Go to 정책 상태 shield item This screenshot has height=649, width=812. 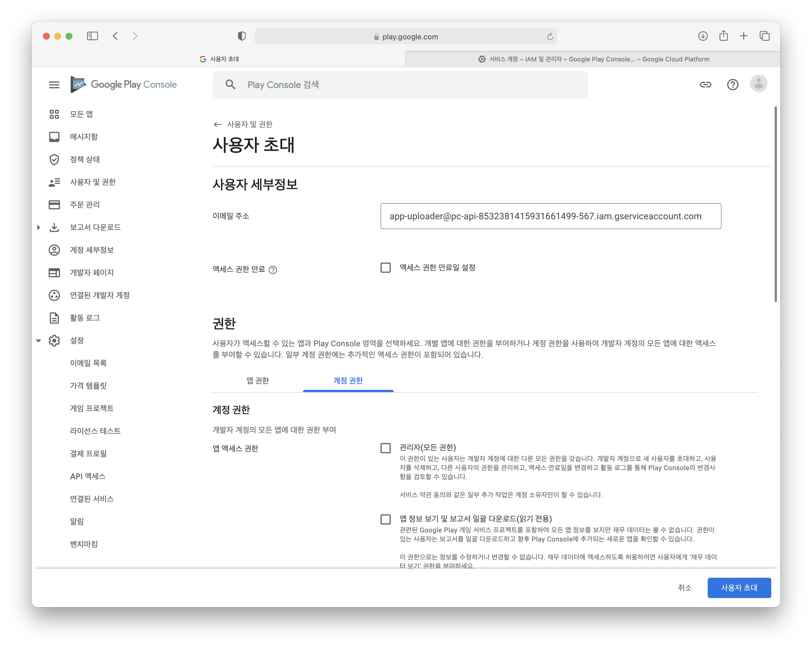coord(85,160)
